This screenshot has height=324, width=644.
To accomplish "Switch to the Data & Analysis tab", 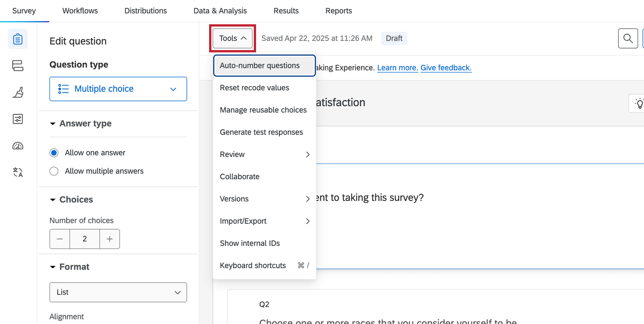I will point(220,11).
